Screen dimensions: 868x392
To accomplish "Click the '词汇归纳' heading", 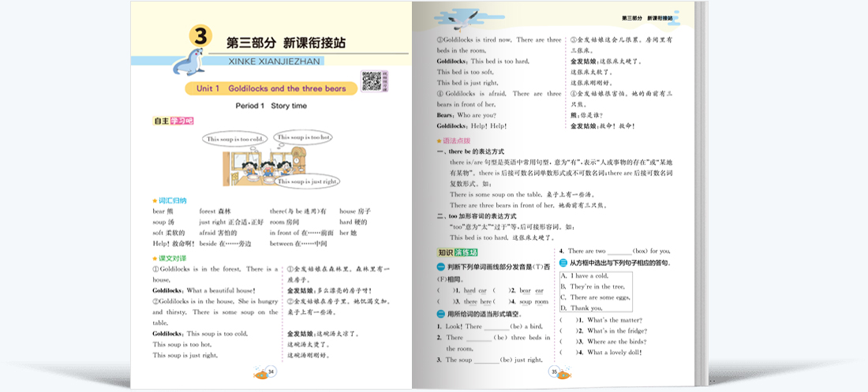I will [x=172, y=201].
